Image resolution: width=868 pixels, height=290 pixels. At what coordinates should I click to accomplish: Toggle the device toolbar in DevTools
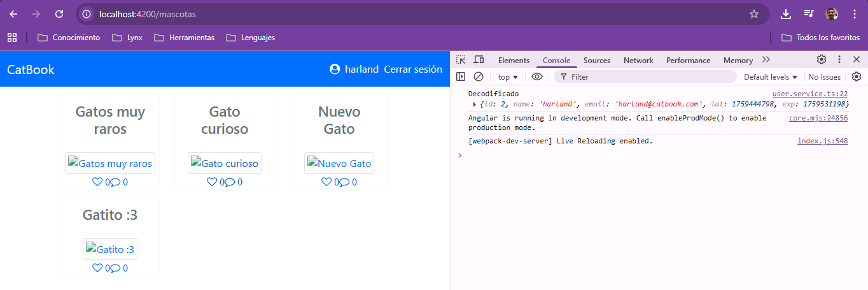click(479, 60)
